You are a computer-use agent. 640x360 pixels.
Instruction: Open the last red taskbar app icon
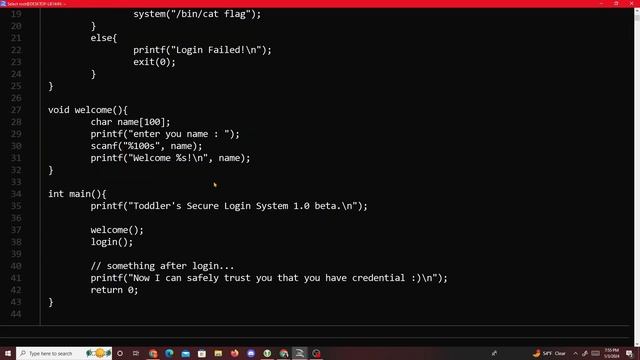[x=316, y=353]
